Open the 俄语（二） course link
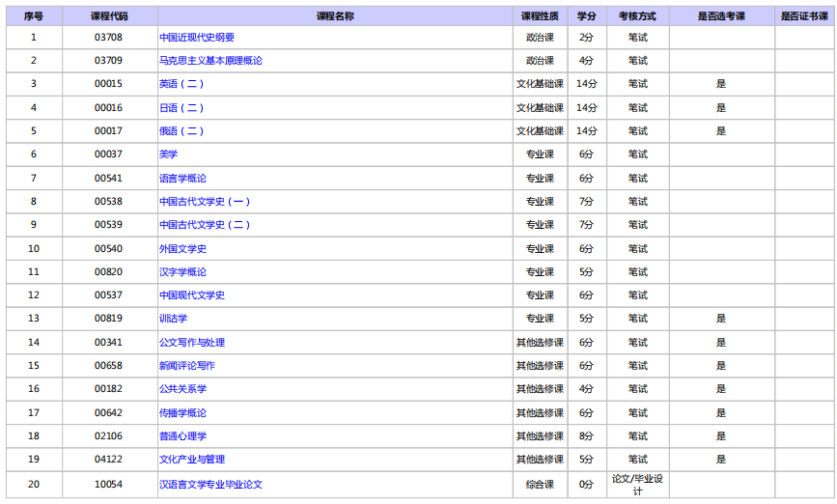Viewport: 837px width, 504px height. [x=181, y=131]
